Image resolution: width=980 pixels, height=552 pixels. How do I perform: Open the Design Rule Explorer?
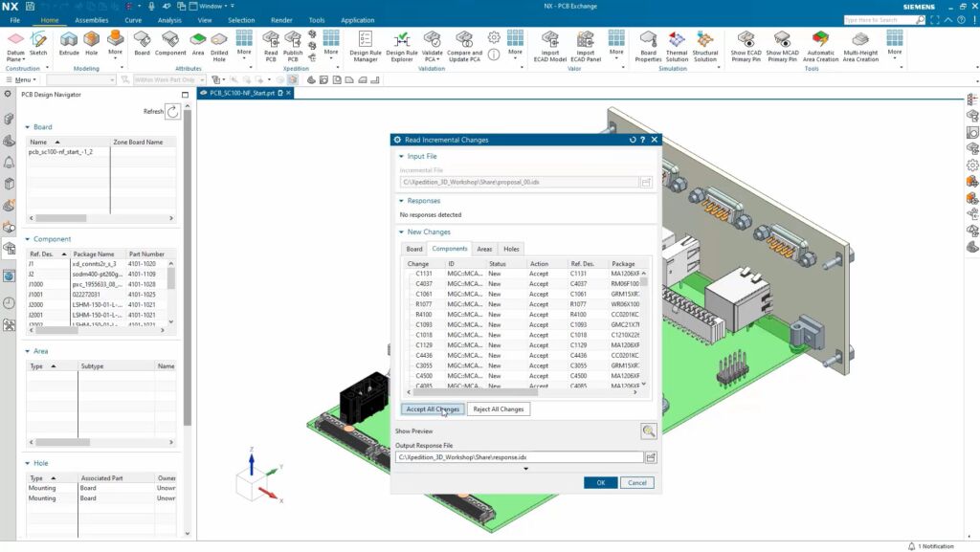401,47
